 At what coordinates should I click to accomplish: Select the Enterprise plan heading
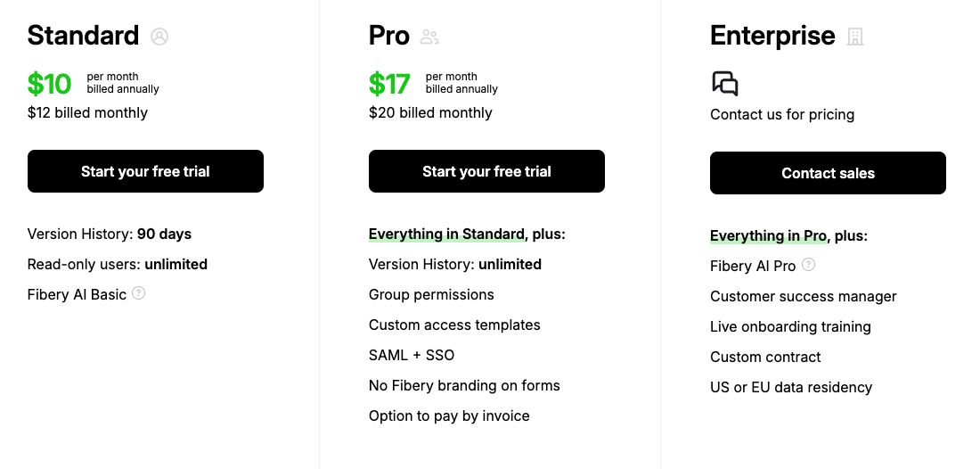pyautogui.click(x=772, y=36)
